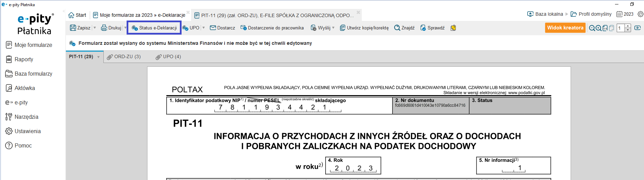Open Ustawienia in sidebar

point(23,131)
